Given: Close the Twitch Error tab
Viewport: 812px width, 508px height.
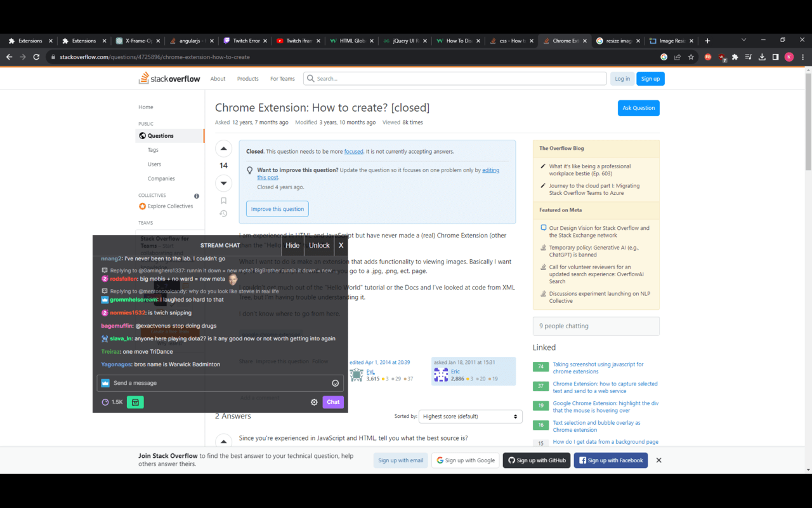Looking at the screenshot, I should click(x=265, y=41).
